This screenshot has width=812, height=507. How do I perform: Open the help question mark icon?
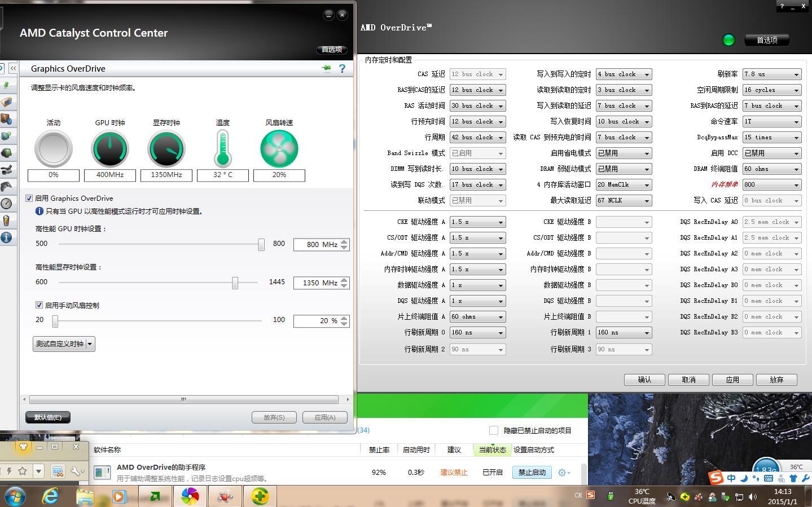click(x=342, y=68)
